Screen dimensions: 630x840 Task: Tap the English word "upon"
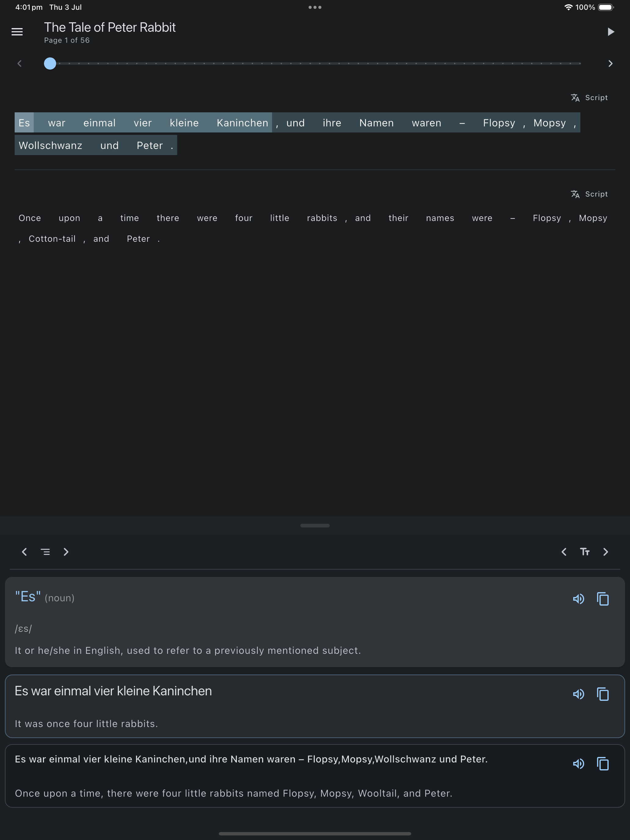pos(70,218)
